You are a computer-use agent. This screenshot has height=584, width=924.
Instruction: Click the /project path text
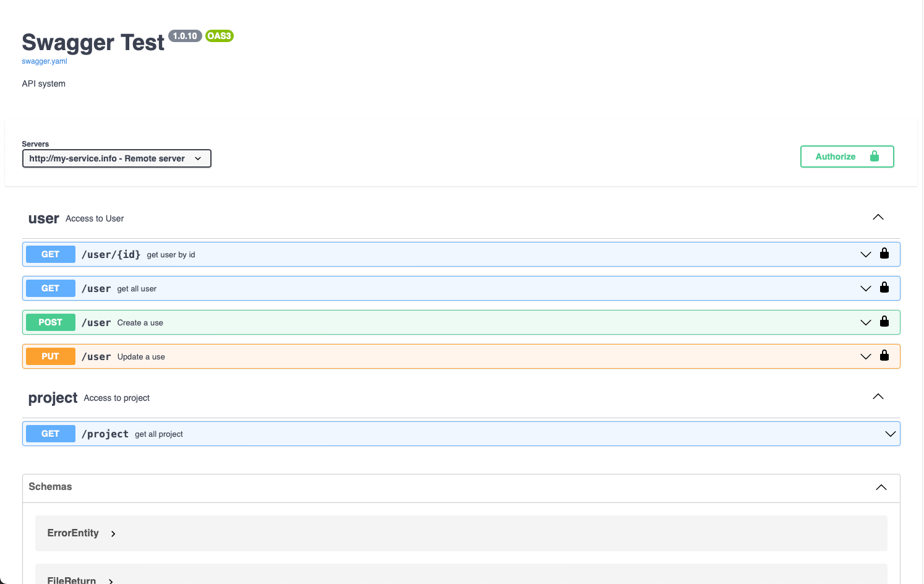coord(105,434)
